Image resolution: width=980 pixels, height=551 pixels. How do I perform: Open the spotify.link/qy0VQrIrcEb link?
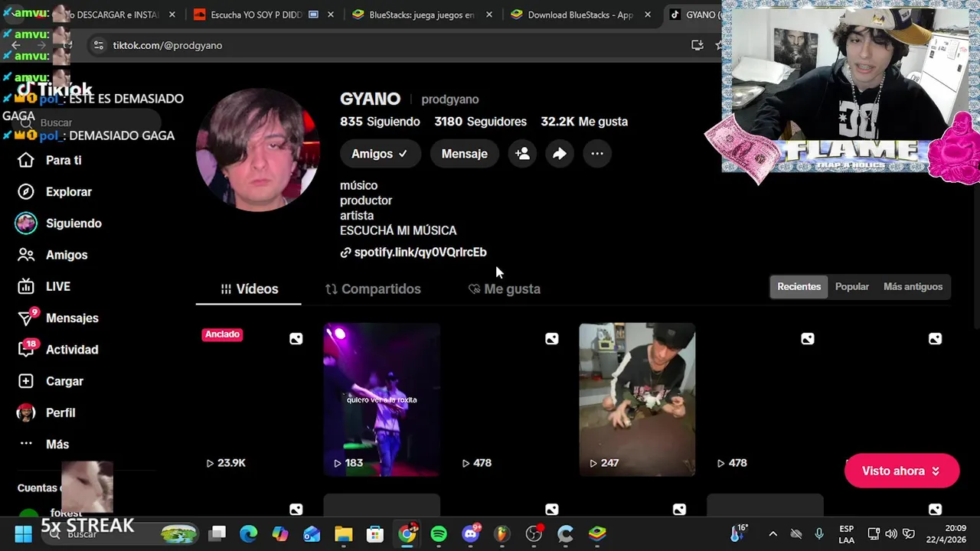click(420, 252)
